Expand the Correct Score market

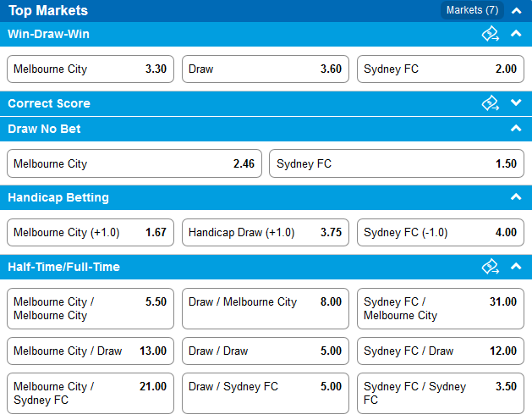pos(516,102)
